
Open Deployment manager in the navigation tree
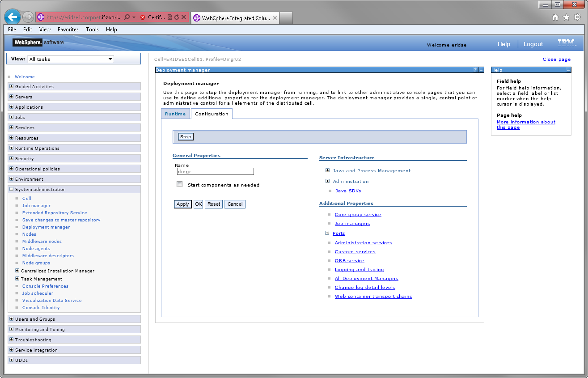coord(46,227)
